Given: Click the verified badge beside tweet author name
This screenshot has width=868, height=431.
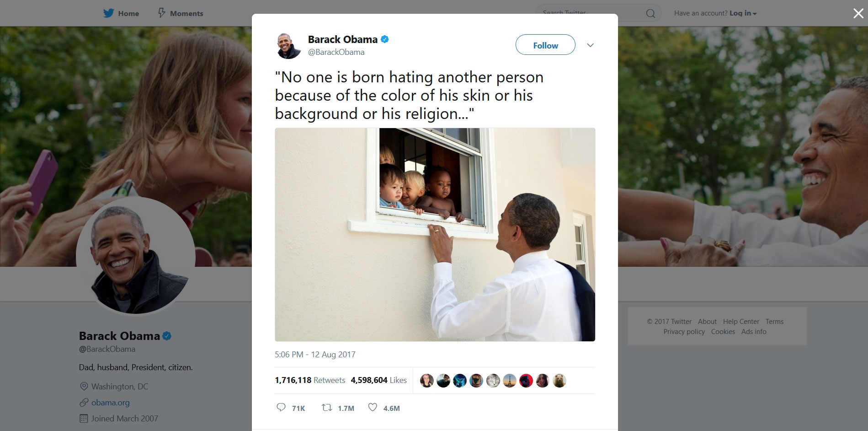Looking at the screenshot, I should 385,39.
